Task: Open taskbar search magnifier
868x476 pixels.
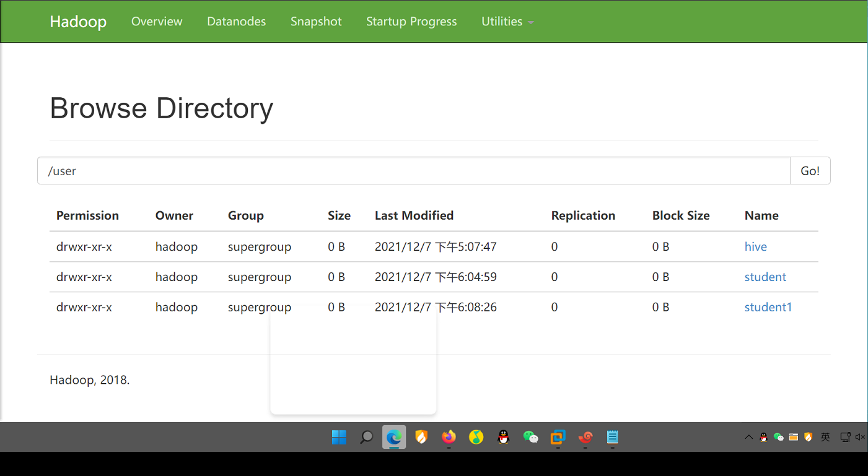Action: coord(366,438)
